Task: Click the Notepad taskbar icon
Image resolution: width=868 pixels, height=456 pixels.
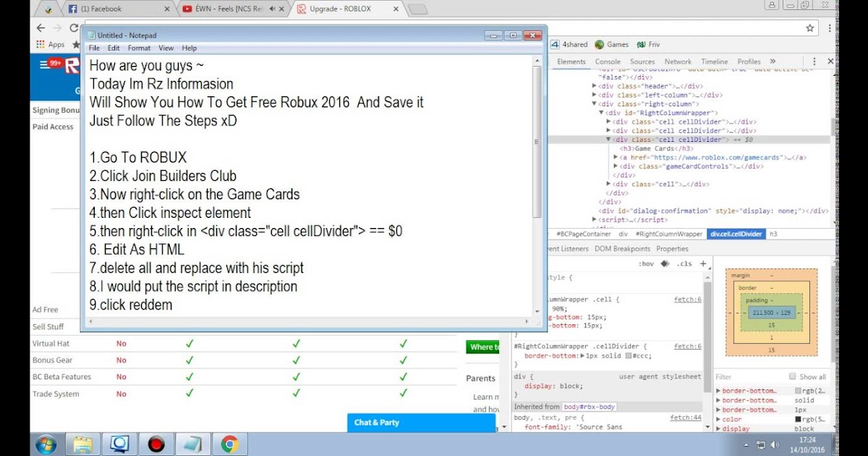Action: click(x=193, y=444)
